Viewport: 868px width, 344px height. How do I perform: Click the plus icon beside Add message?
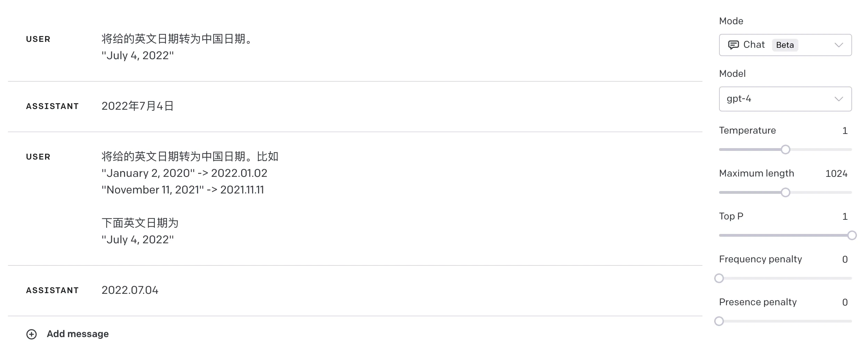click(x=32, y=334)
